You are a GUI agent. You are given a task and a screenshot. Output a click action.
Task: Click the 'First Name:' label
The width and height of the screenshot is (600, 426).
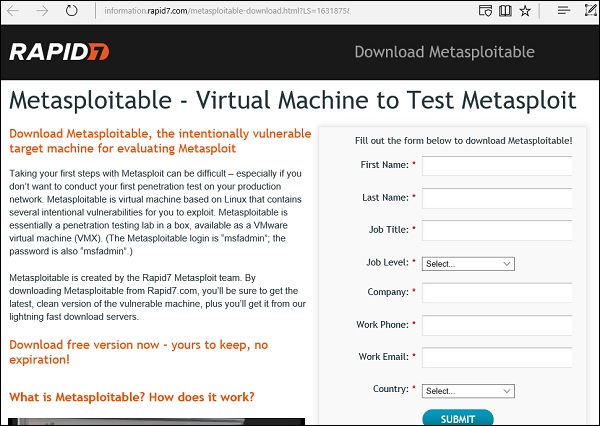tap(385, 165)
